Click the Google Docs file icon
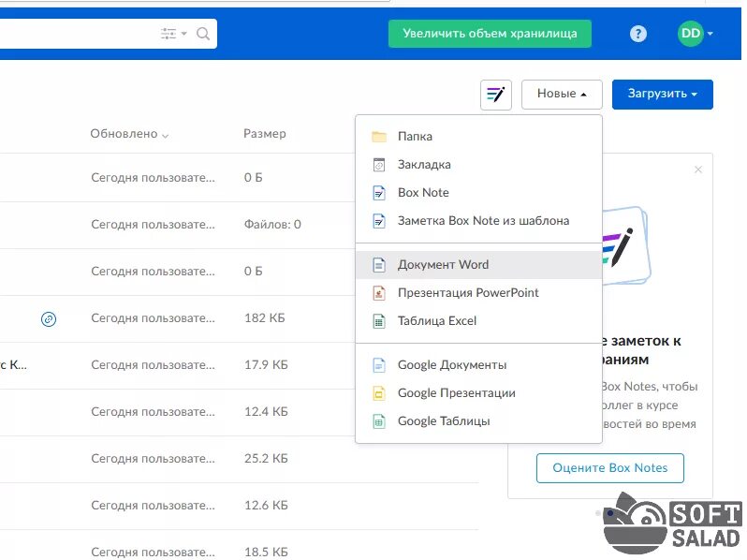This screenshot has height=560, width=747. pyautogui.click(x=379, y=365)
